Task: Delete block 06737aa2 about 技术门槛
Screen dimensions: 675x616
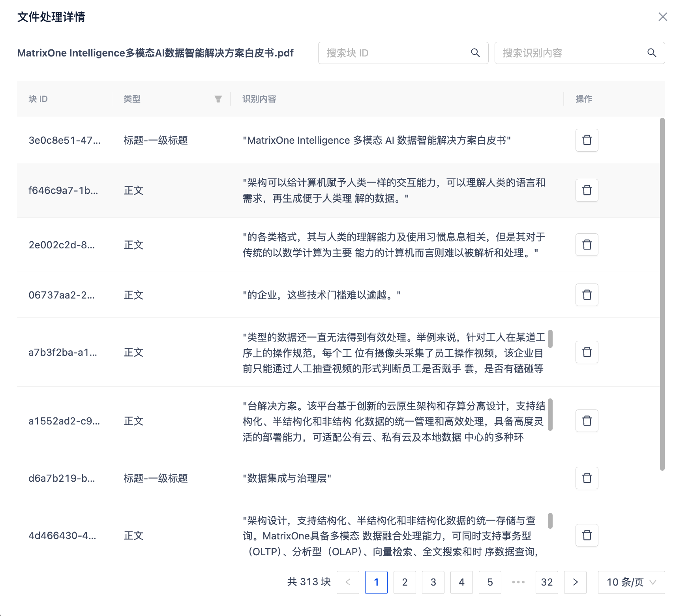Action: 587,295
